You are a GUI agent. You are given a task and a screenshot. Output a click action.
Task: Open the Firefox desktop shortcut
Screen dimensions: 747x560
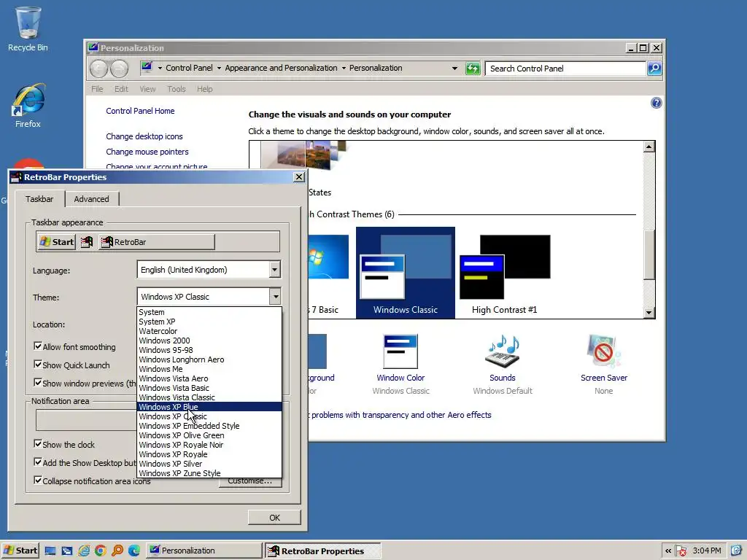pyautogui.click(x=28, y=106)
